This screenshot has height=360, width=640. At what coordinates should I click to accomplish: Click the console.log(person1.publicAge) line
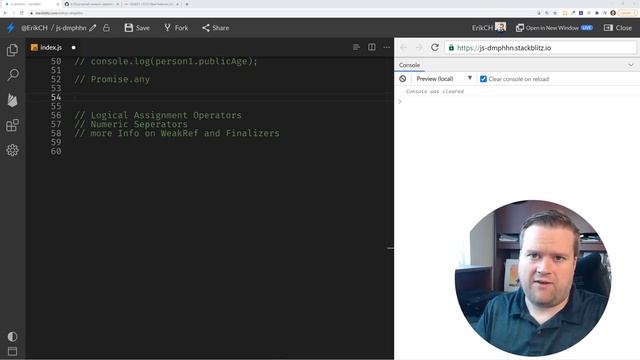pyautogui.click(x=166, y=61)
